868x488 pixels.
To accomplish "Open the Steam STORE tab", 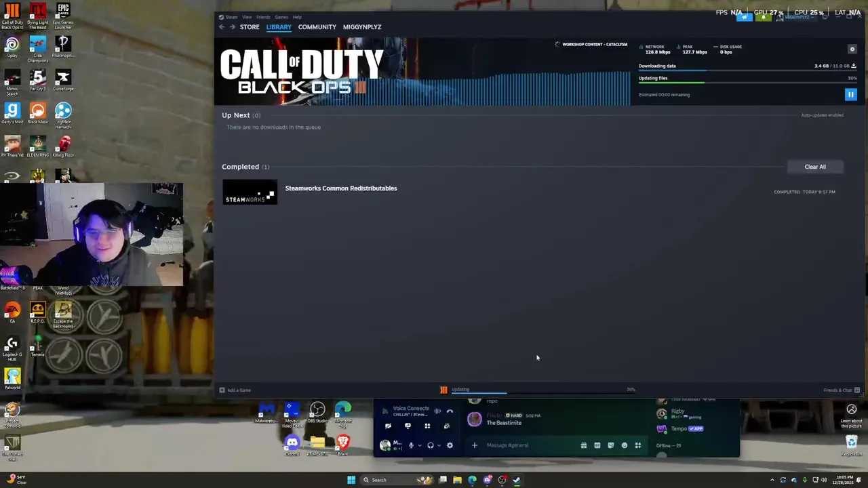I will point(250,27).
